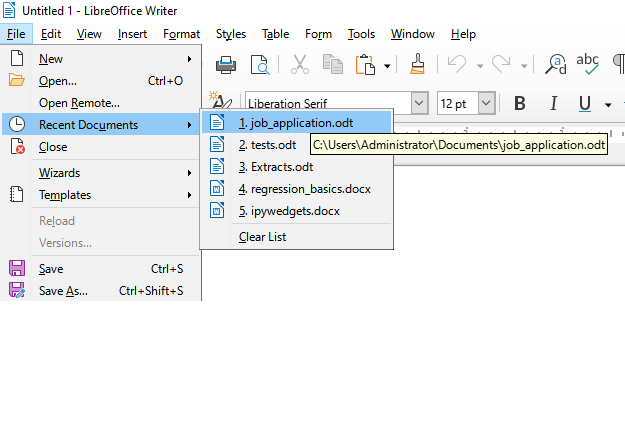Click the Templates notebook icon
The width and height of the screenshot is (625, 432).
[x=16, y=194]
